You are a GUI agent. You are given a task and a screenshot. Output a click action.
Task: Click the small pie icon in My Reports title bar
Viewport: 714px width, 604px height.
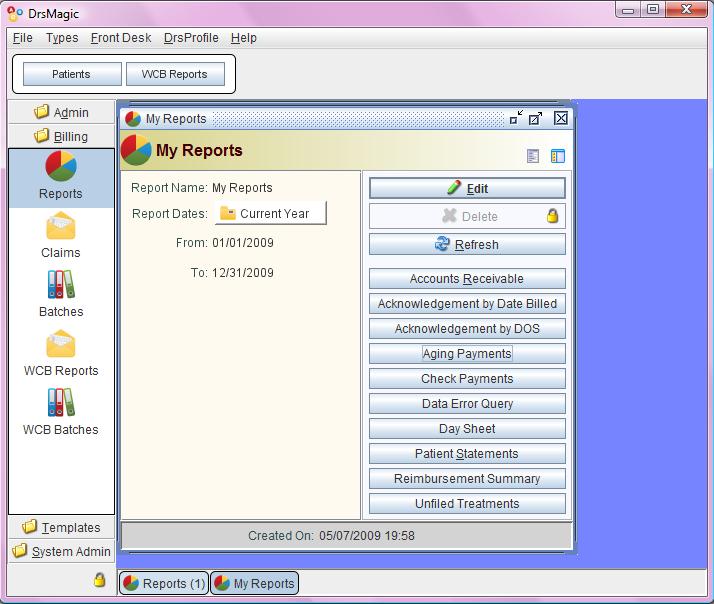click(x=133, y=119)
